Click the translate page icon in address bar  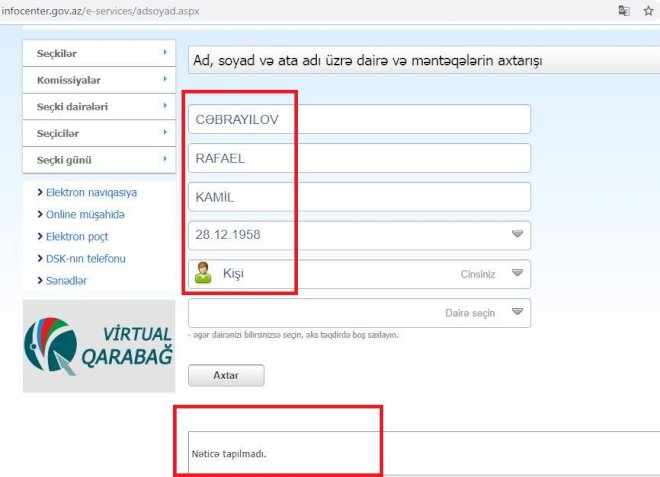[x=624, y=10]
